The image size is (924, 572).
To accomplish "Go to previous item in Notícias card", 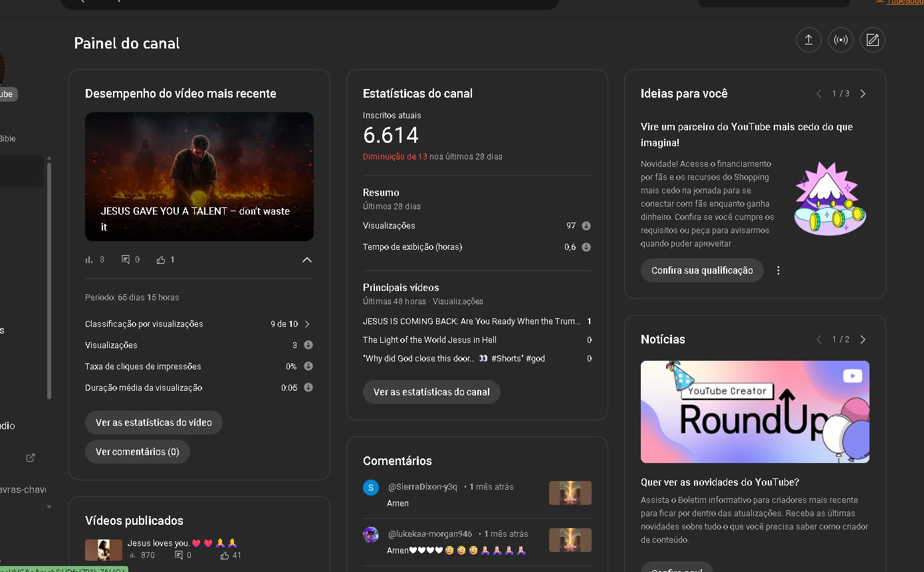I will tap(819, 339).
